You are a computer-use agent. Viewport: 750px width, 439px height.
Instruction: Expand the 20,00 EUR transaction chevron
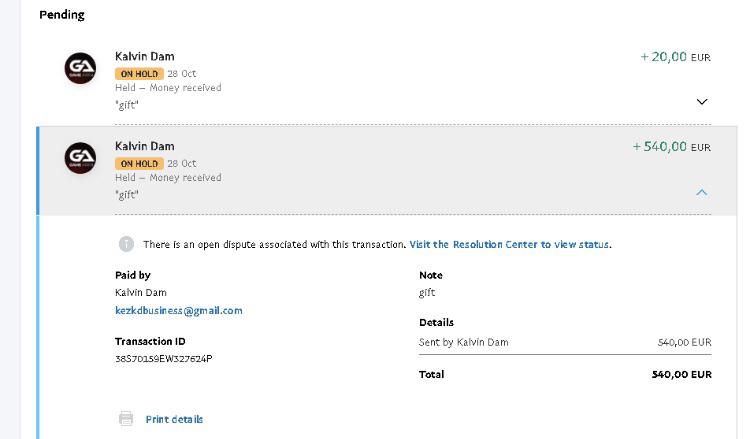coord(702,101)
